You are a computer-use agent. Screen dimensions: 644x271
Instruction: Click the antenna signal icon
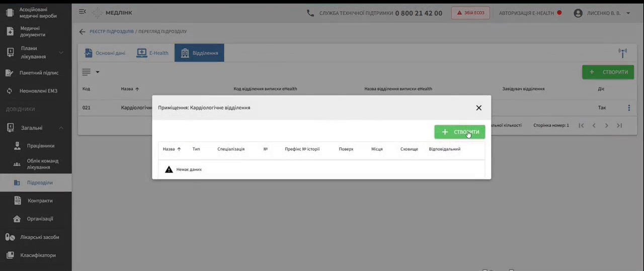622,53
